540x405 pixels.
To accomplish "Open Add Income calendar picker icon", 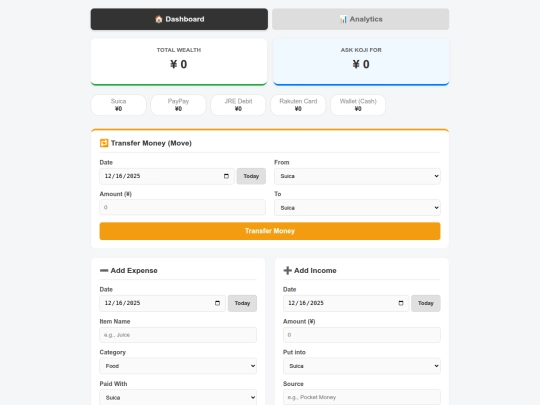I will click(401, 303).
